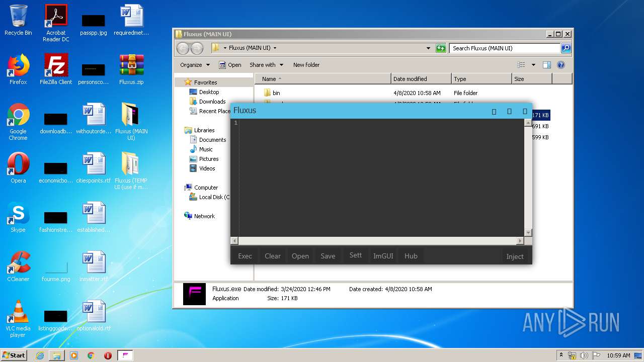
Task: Click Internet Explorer icon in taskbar
Action: (40, 355)
